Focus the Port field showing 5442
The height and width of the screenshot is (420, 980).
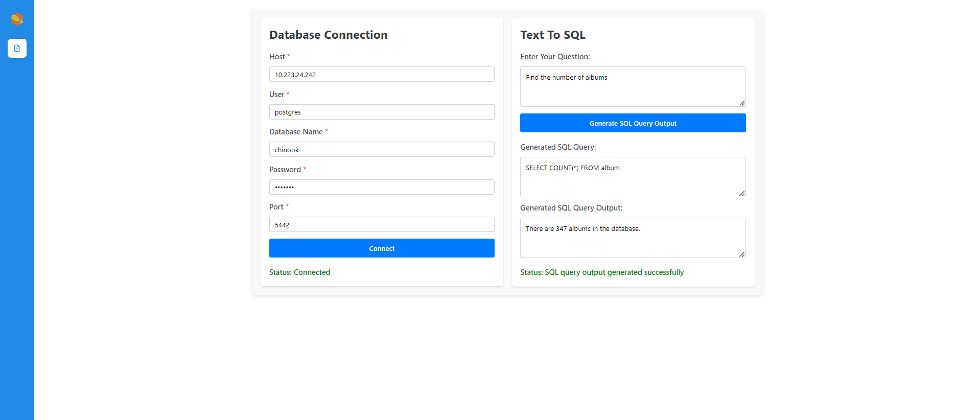[x=381, y=225]
